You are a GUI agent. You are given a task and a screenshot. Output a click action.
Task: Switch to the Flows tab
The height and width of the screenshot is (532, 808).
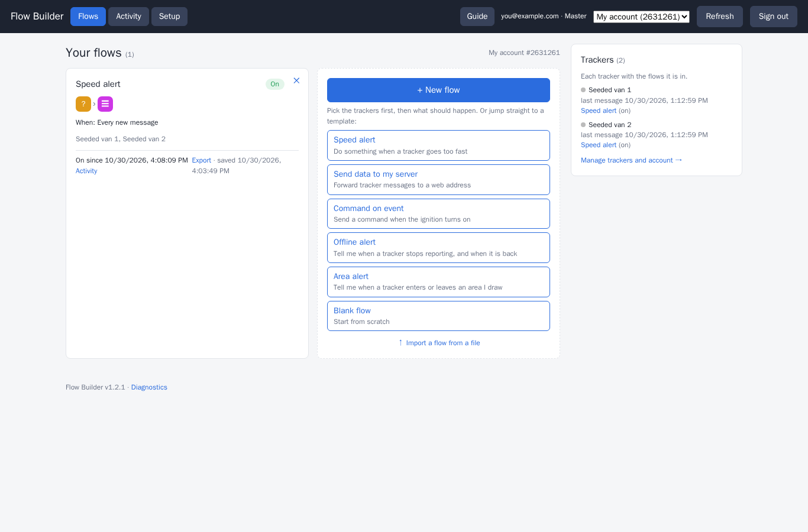pos(88,17)
